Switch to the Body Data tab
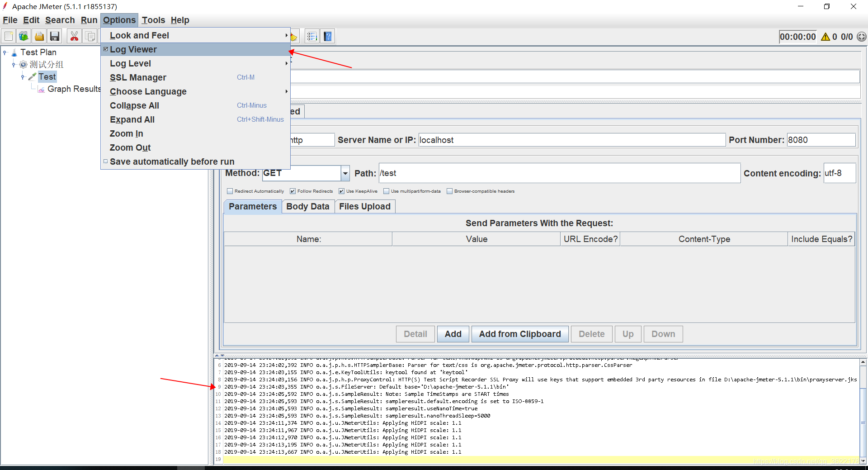Image resolution: width=868 pixels, height=470 pixels. click(x=308, y=206)
